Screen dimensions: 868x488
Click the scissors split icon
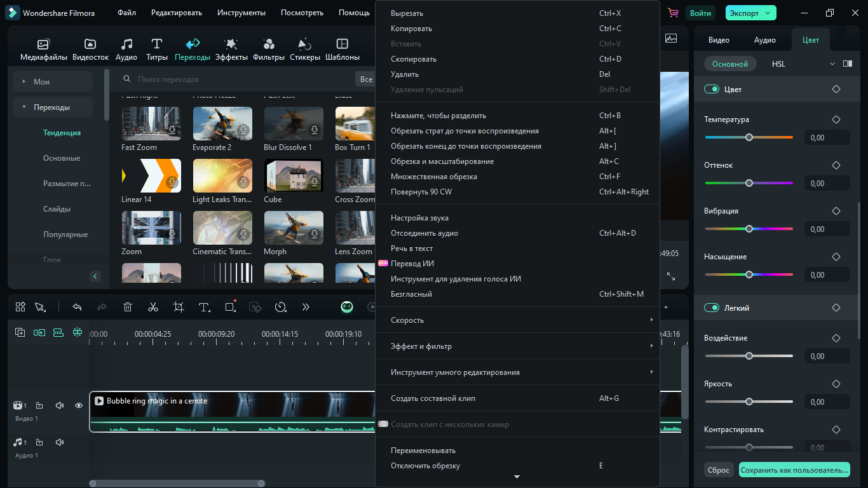coord(153,307)
